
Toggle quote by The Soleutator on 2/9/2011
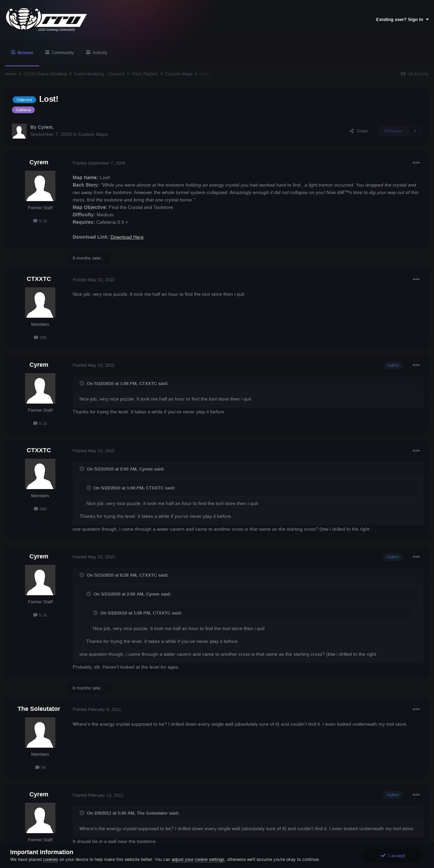click(82, 813)
